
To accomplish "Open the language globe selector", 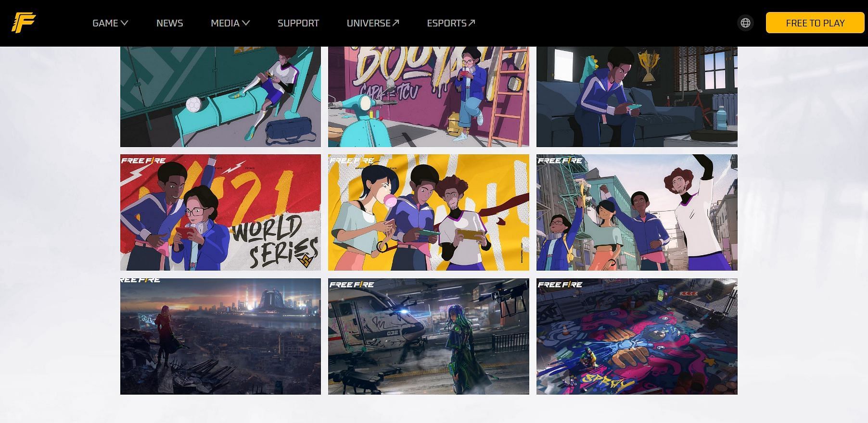I will pyautogui.click(x=745, y=23).
